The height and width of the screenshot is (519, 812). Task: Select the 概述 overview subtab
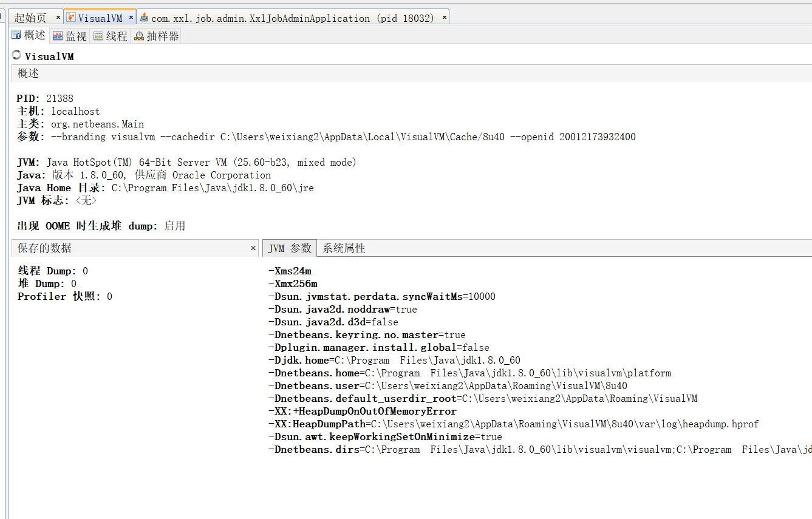[29, 36]
